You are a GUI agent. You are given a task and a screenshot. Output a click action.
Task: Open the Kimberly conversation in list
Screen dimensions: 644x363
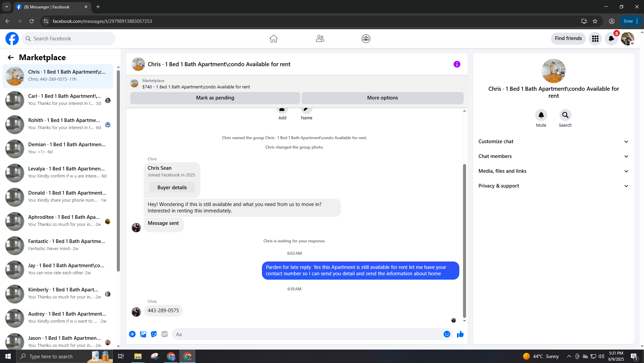58,294
